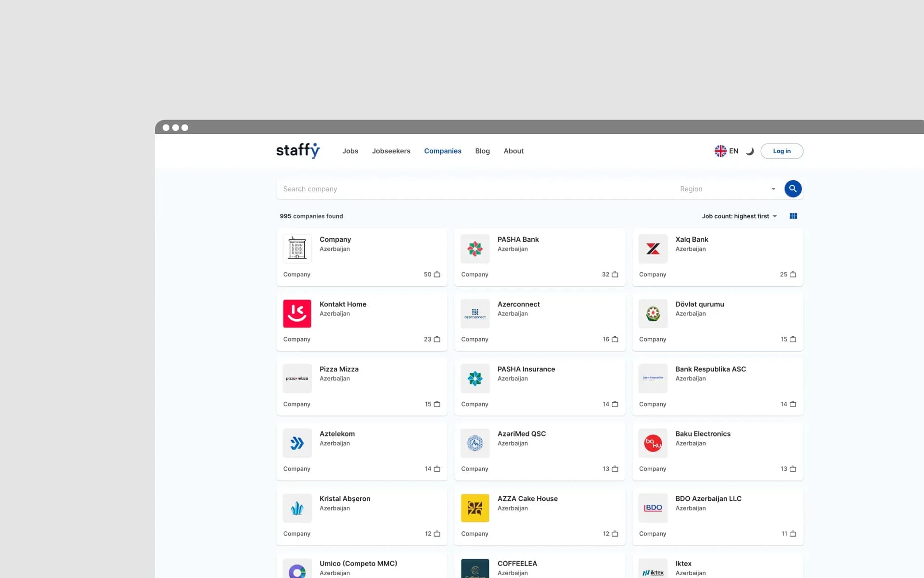Viewport: 924px width, 578px height.
Task: Open the Jobs page
Action: (x=350, y=151)
